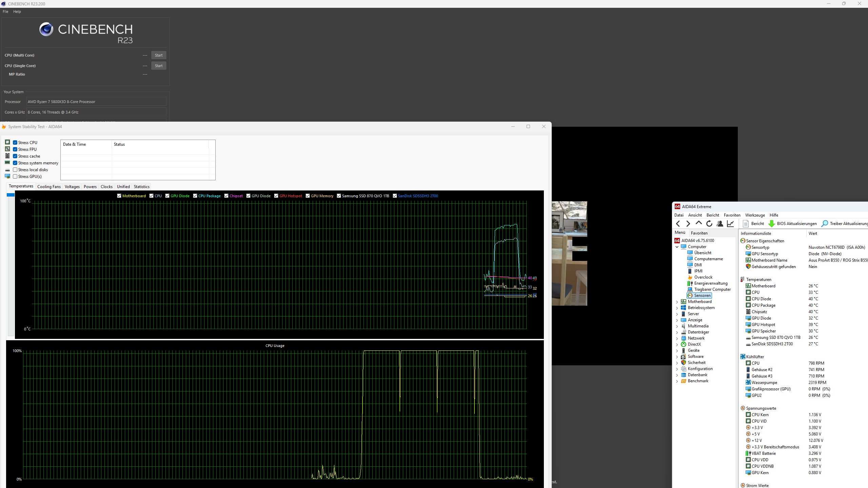Select the Sensoren item in tree
The width and height of the screenshot is (868, 488).
click(x=699, y=296)
